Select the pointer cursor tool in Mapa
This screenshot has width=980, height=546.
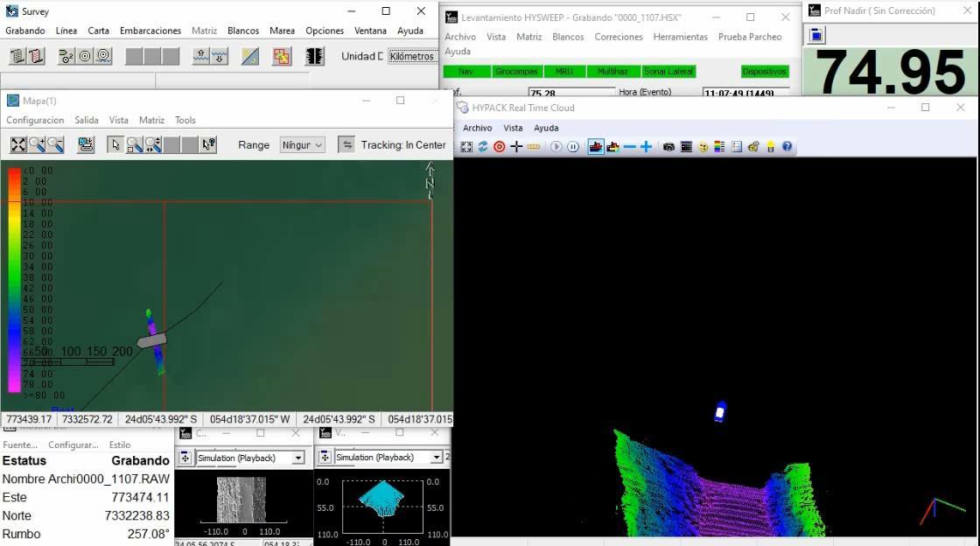(x=115, y=145)
